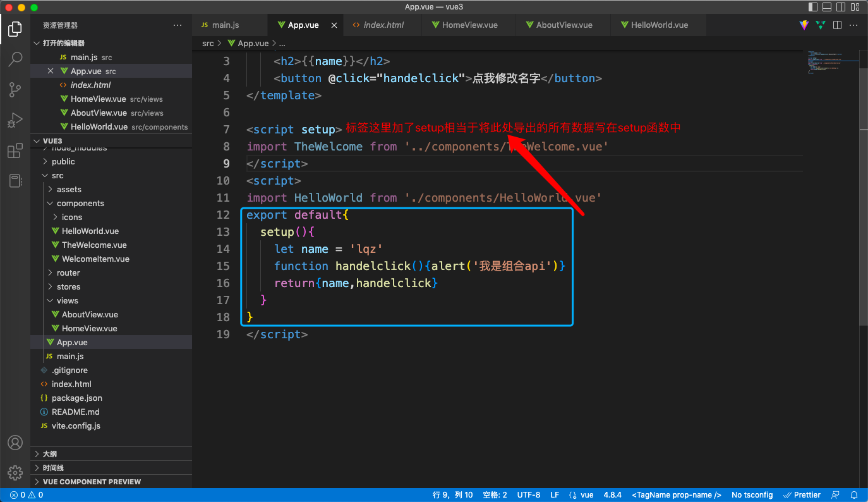Open the Explorer view in the activity bar
This screenshot has height=502, width=868.
coord(15,28)
